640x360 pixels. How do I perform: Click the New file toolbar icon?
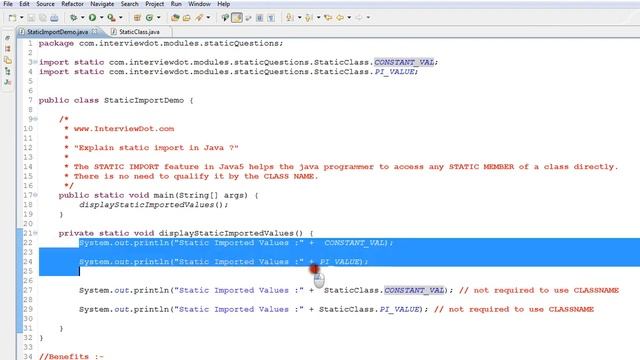12,18
